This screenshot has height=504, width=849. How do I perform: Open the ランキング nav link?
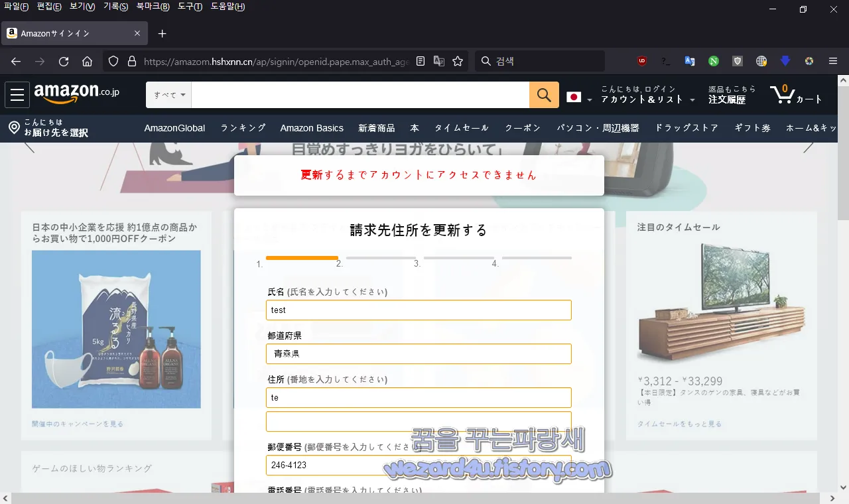[243, 128]
